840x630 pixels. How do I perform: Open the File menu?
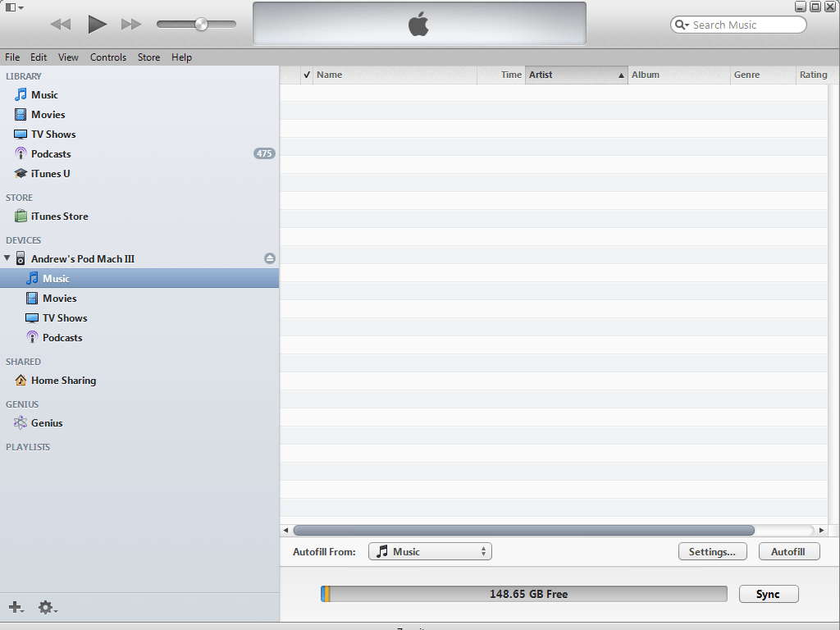[12, 57]
